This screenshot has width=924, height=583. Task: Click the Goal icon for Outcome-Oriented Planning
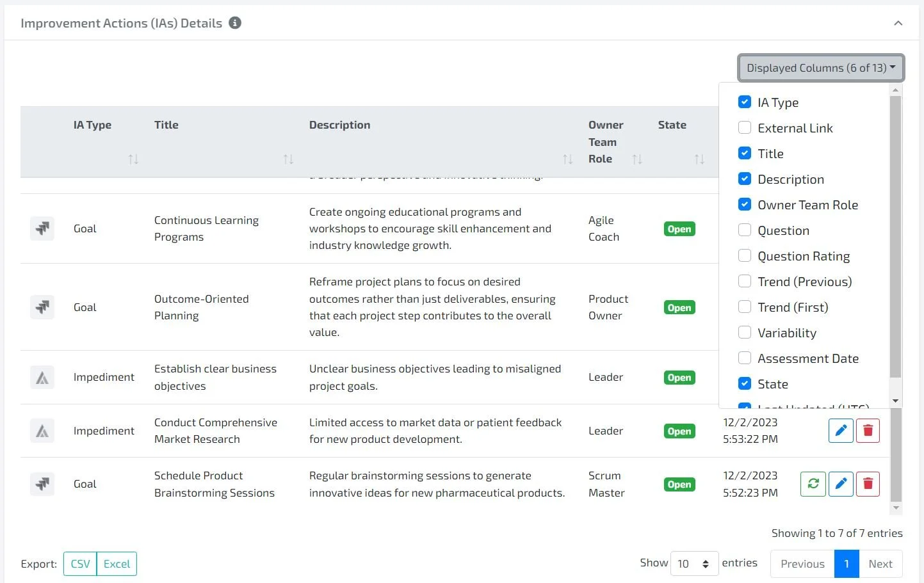coord(42,307)
